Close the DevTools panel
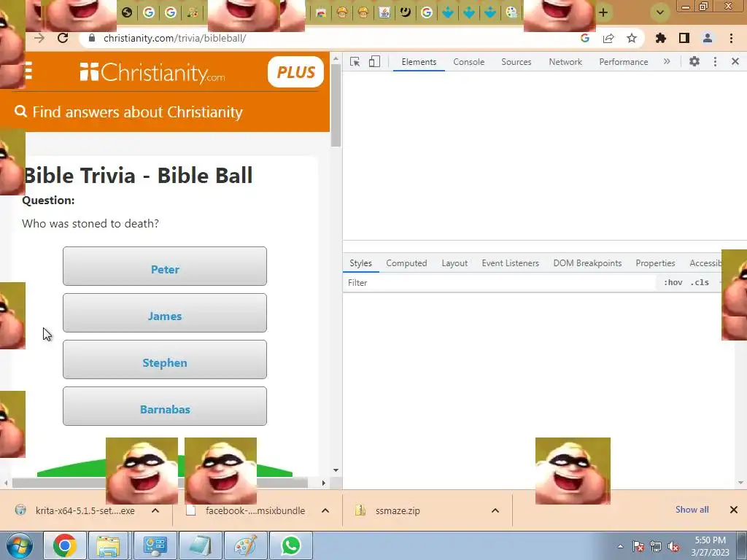Screen dimensions: 747x560 [x=735, y=61]
